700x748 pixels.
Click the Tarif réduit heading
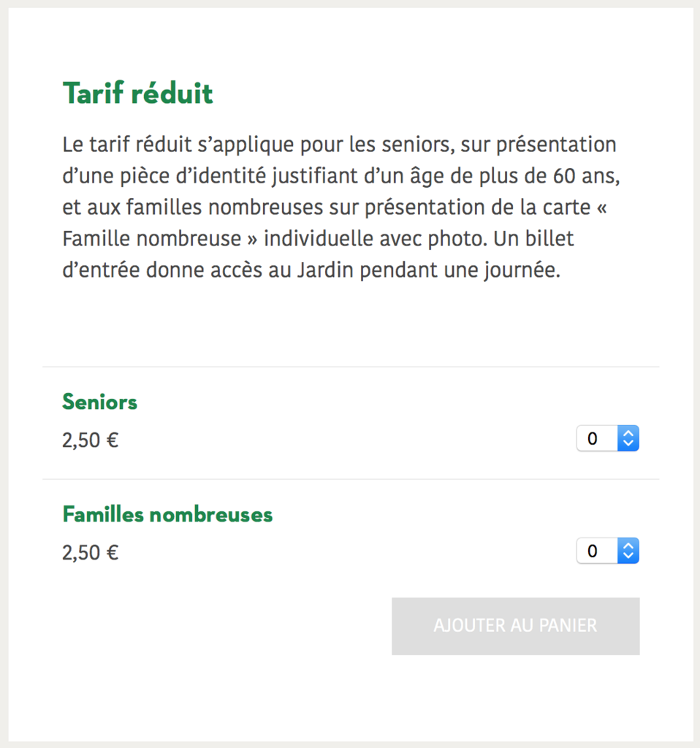[138, 93]
